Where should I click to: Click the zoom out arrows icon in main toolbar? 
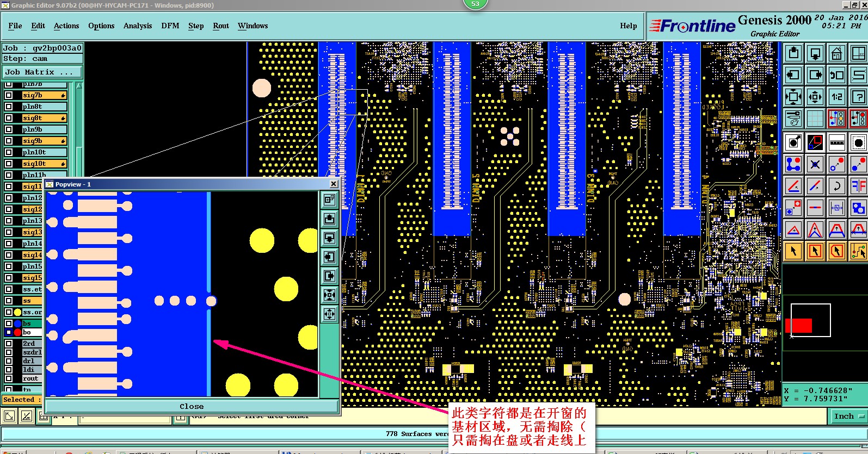click(x=815, y=97)
